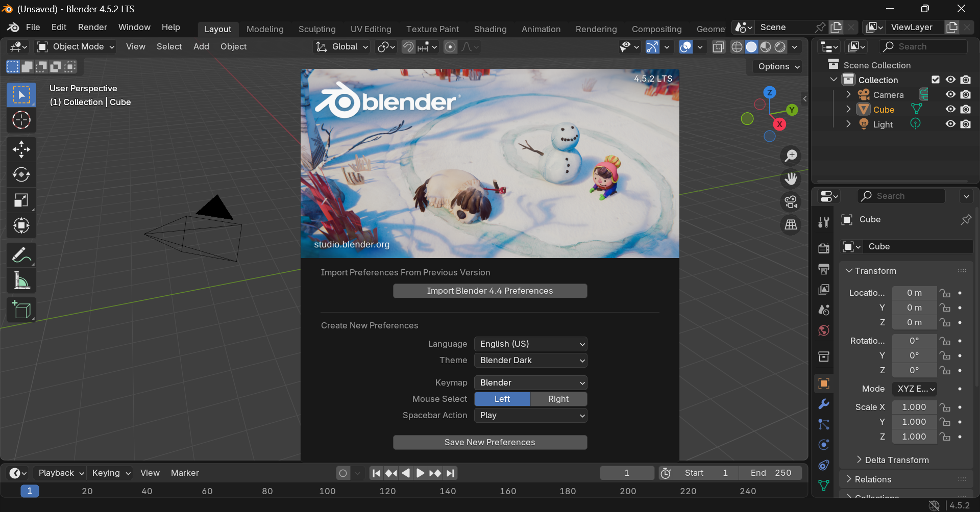Uncheck the Collection exclude checkbox
This screenshot has width=980, height=512.
pos(936,80)
